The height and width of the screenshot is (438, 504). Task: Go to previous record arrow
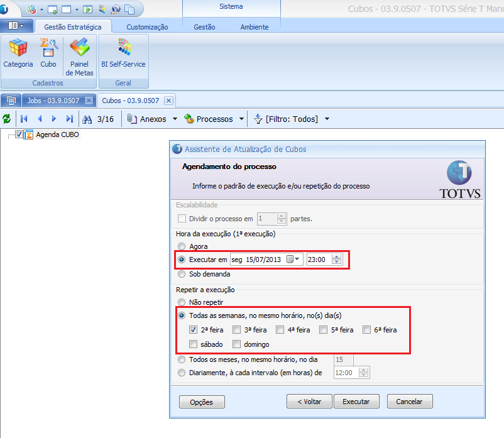[x=40, y=119]
